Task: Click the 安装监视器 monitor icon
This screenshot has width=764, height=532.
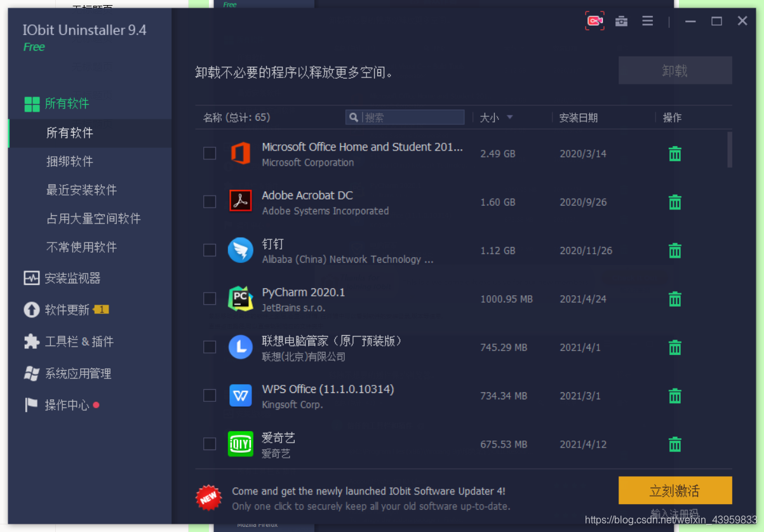Action: 32,278
